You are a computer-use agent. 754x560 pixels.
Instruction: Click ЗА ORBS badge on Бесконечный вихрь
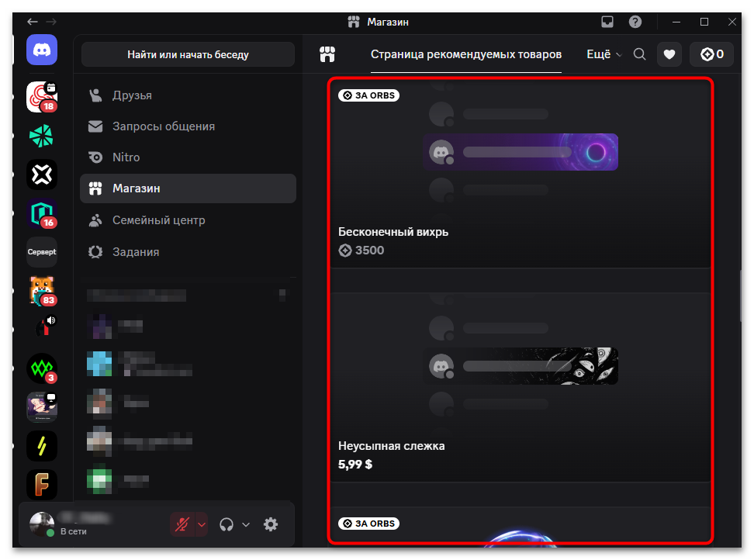point(368,95)
